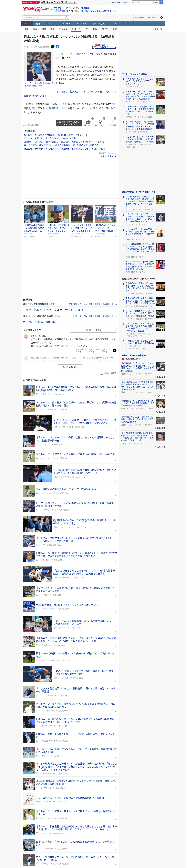Click the Sponichi Annex publisher logo
186x868 pixels.
click(x=104, y=47)
